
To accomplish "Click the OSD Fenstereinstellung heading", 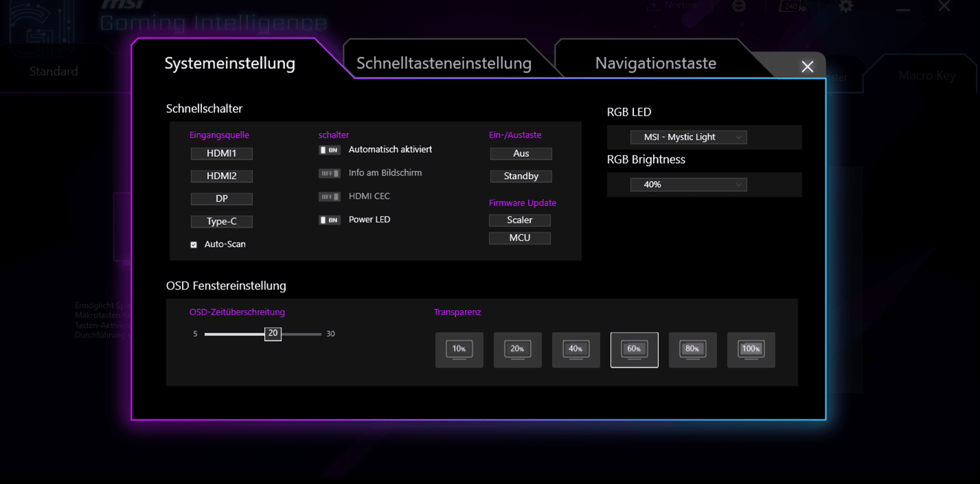I will (x=226, y=286).
